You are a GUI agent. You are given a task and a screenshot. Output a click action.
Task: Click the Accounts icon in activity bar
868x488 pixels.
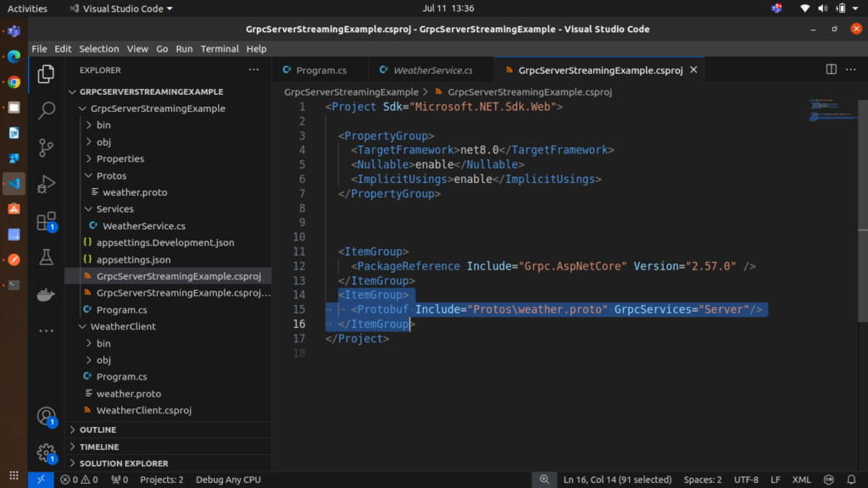click(x=47, y=417)
